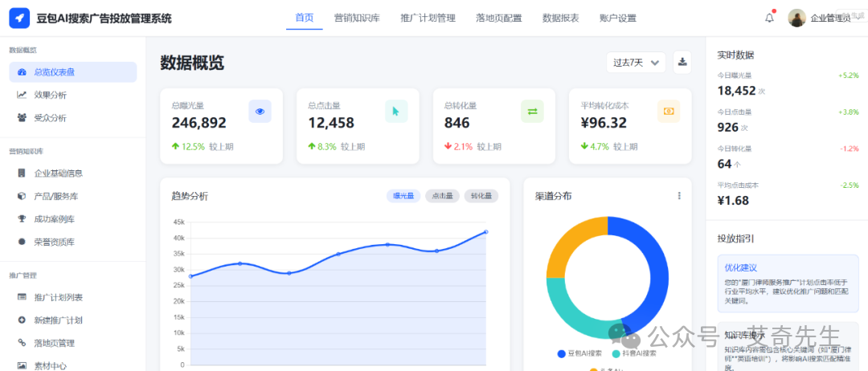Click the exchange icon on 总转化量 card

tap(532, 112)
